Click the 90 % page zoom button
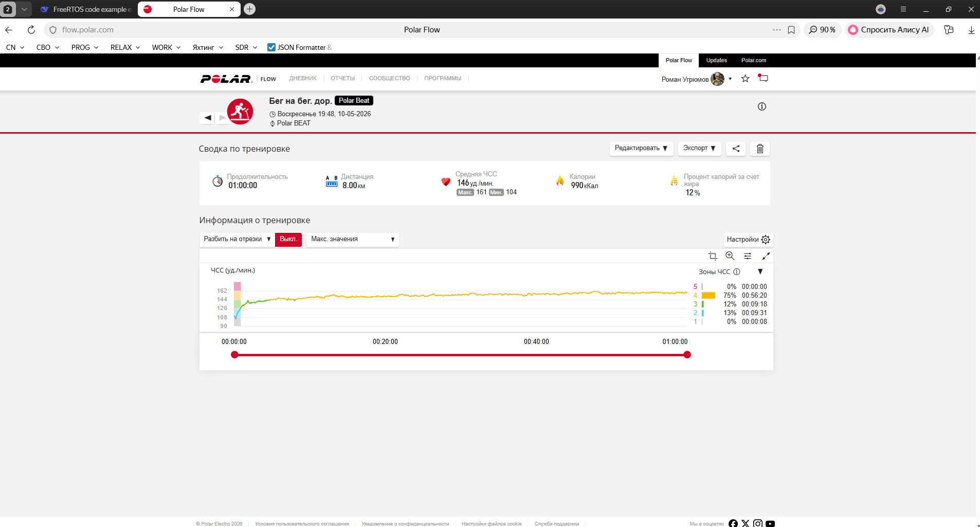Image resolution: width=980 pixels, height=527 pixels. pyautogui.click(x=822, y=30)
